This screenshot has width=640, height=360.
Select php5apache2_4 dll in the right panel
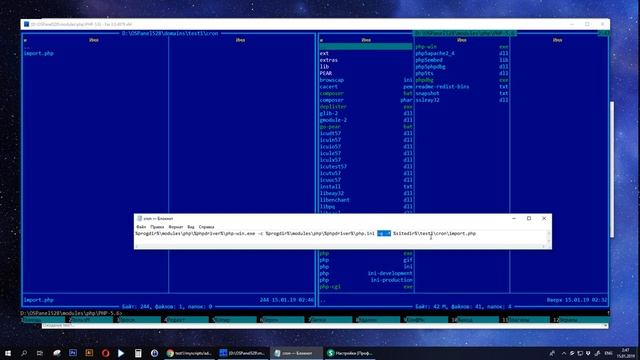coord(462,53)
